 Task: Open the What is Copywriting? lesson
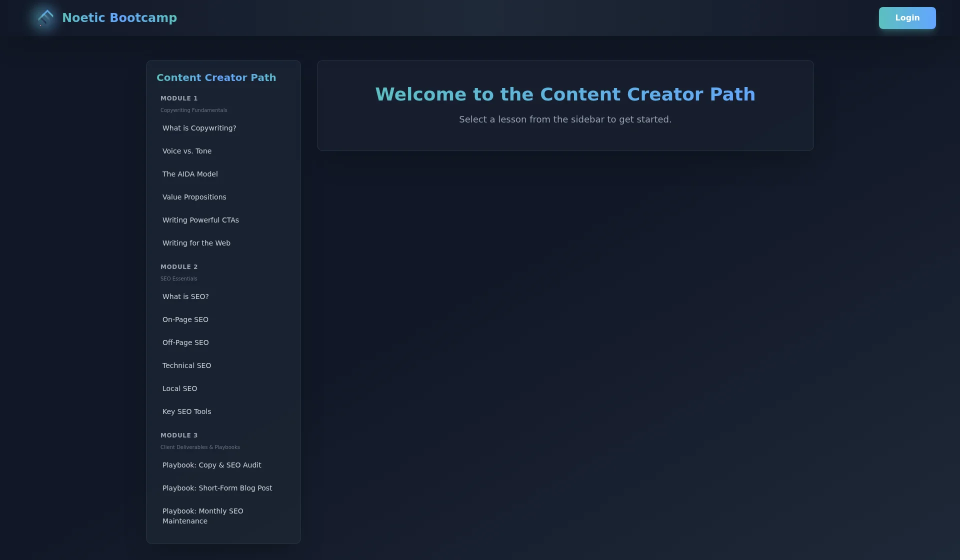223,128
